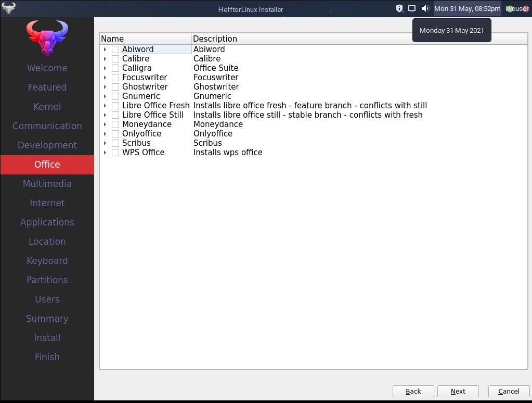Image resolution: width=532 pixels, height=403 pixels.
Task: Check the WPS Office checkbox
Action: (x=115, y=153)
